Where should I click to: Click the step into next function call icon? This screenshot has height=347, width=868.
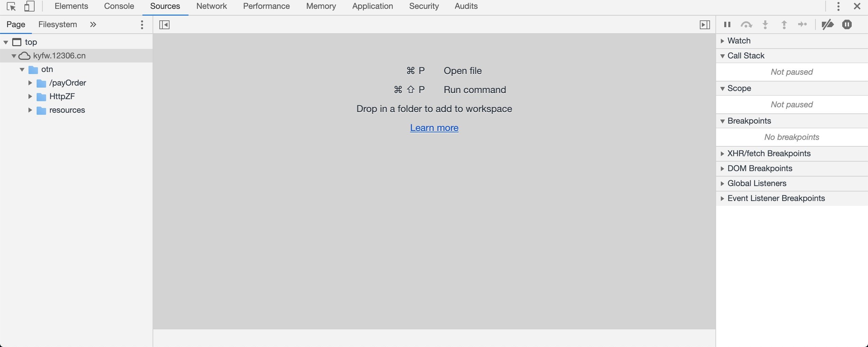coord(766,24)
